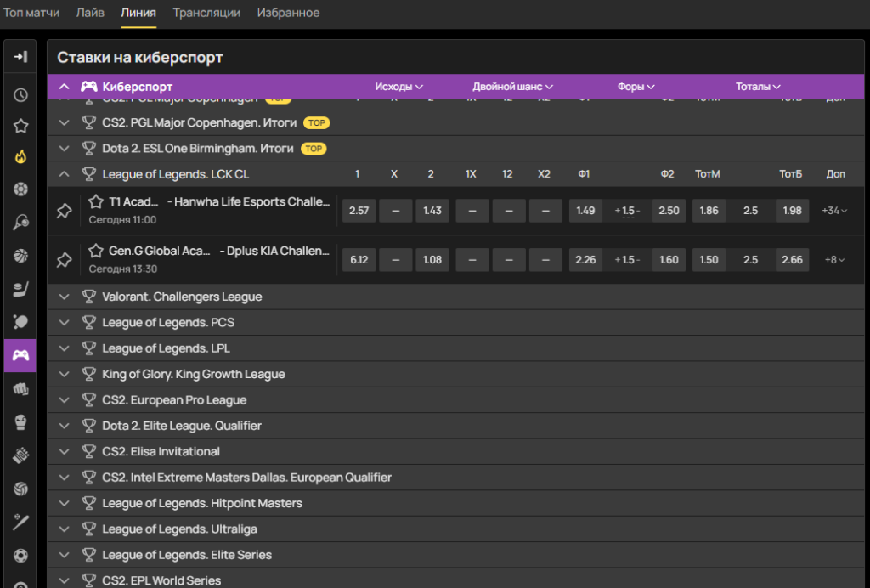Bet on Hanwha Life win at 1.43

point(432,211)
